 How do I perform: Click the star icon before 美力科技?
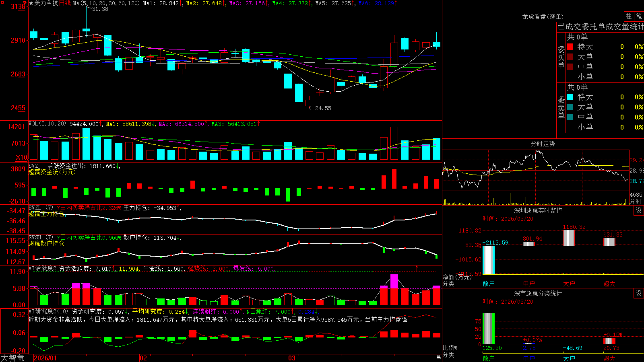31,3
